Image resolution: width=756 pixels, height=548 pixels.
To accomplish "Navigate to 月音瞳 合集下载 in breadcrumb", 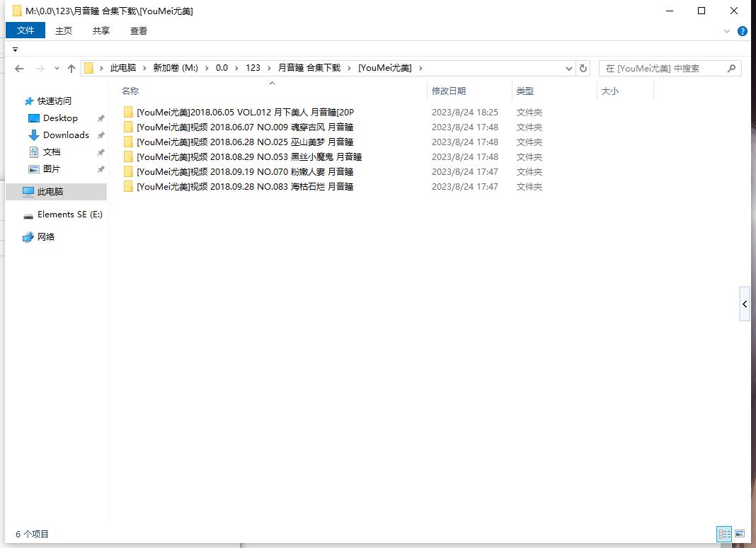I will (309, 68).
